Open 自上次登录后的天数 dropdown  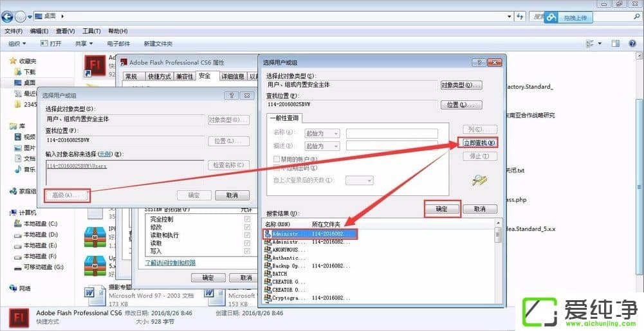360,180
